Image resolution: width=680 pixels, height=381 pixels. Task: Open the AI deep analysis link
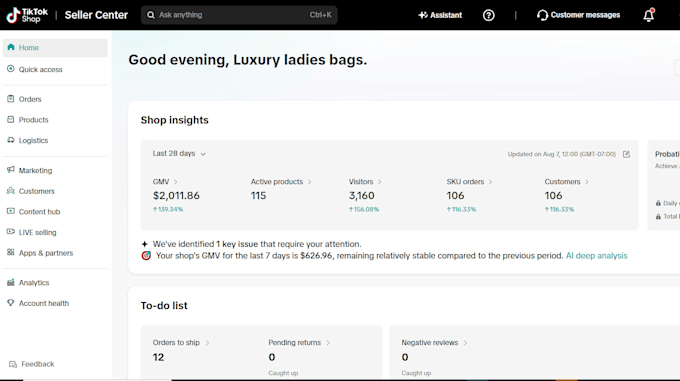pos(596,256)
